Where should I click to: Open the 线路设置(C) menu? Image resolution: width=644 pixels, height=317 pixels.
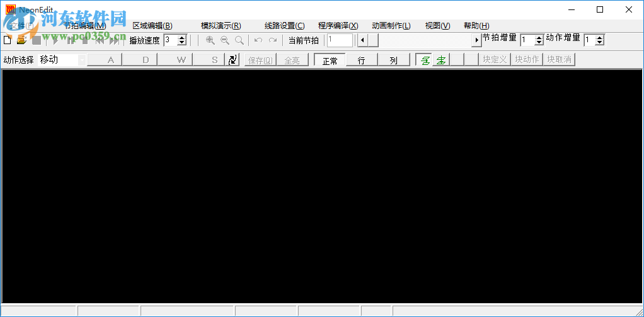click(285, 26)
